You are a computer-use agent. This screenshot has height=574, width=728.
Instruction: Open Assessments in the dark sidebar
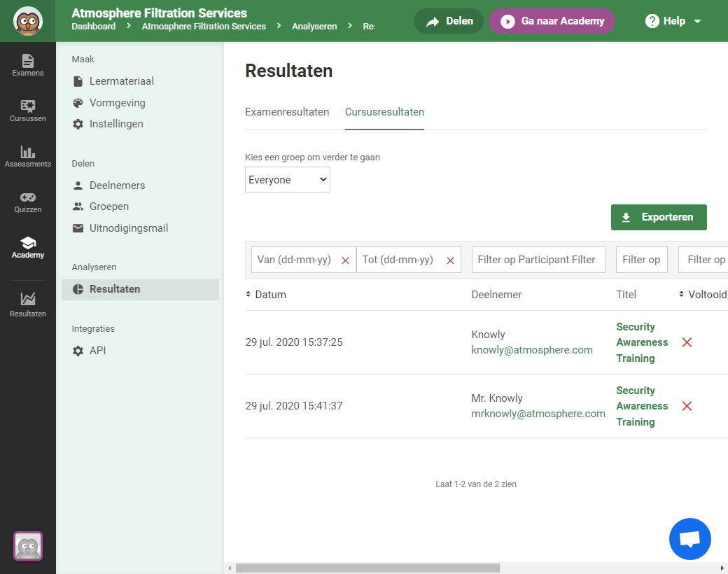pyautogui.click(x=28, y=156)
